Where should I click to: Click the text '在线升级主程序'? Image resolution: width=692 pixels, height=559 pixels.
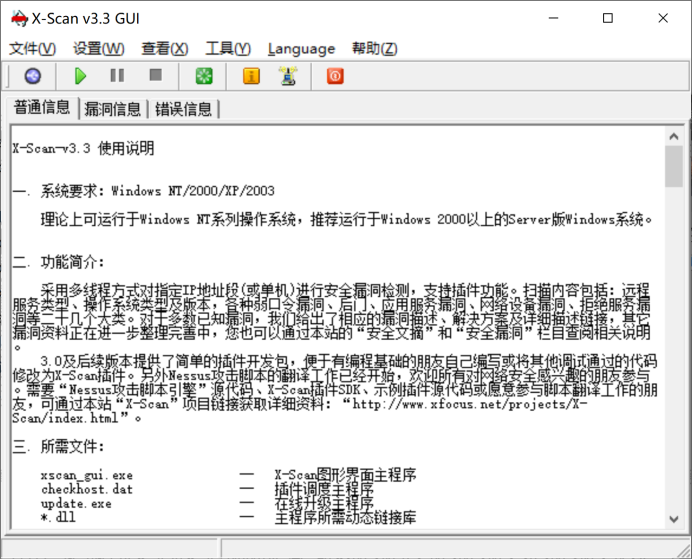click(x=324, y=503)
